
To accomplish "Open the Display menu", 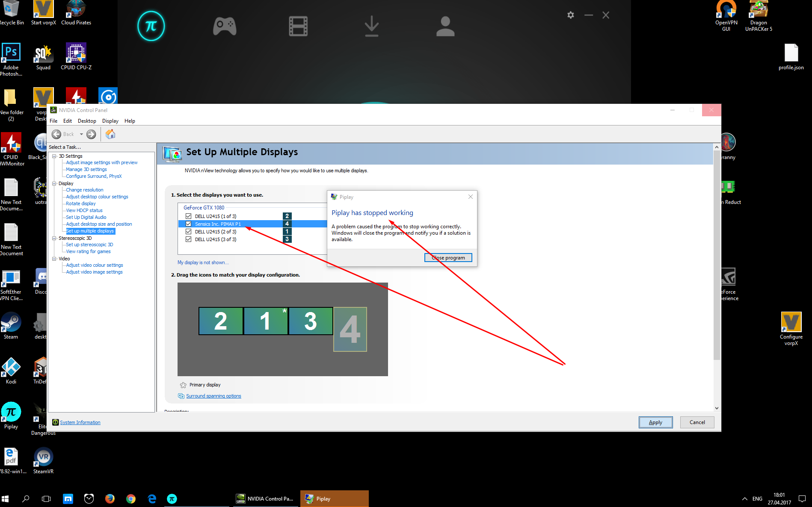I will (110, 121).
